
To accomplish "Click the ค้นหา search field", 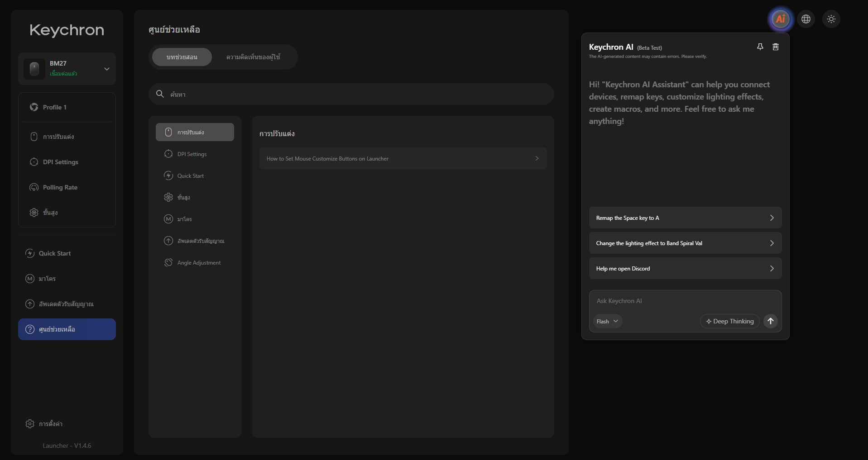I will click(351, 94).
